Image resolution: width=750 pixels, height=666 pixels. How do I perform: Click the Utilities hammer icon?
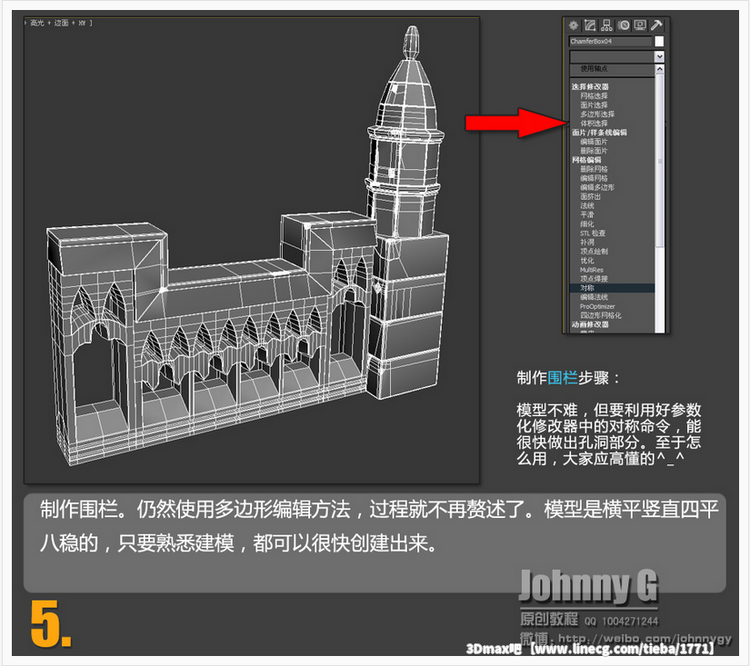(657, 25)
